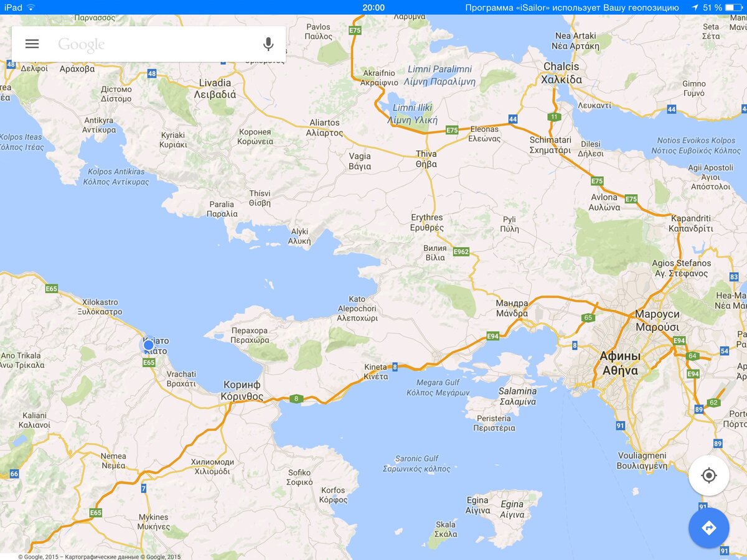Select the Kolpos Antikiras gulf label

tap(116, 177)
